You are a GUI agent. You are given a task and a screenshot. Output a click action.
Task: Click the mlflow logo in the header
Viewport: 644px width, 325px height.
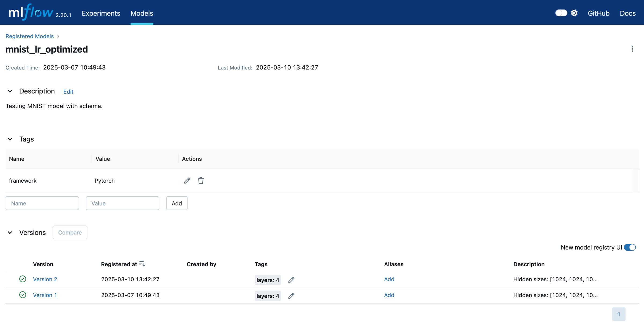click(x=30, y=12)
